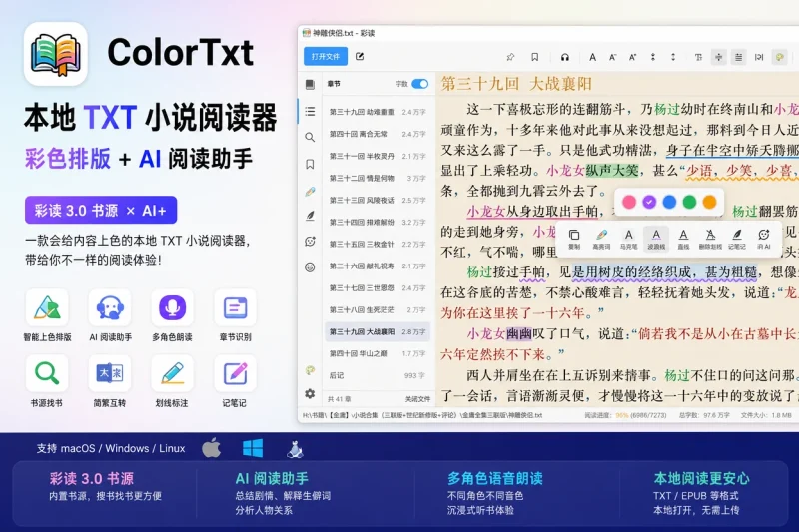Apply 直线 straight underline in the popup
Image resolution: width=799 pixels, height=532 pixels.
(x=683, y=239)
